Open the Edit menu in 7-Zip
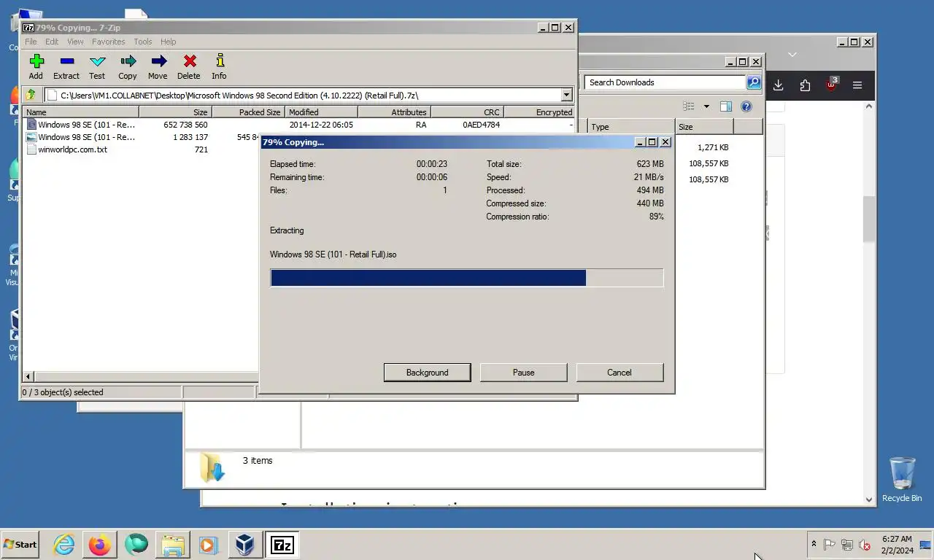 pos(52,42)
